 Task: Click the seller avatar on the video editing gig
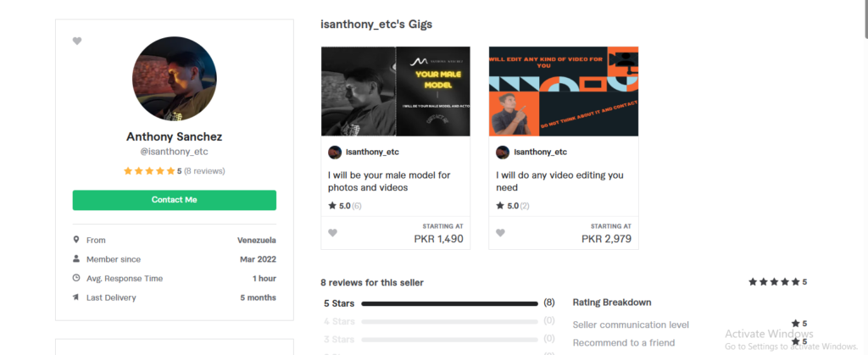503,152
